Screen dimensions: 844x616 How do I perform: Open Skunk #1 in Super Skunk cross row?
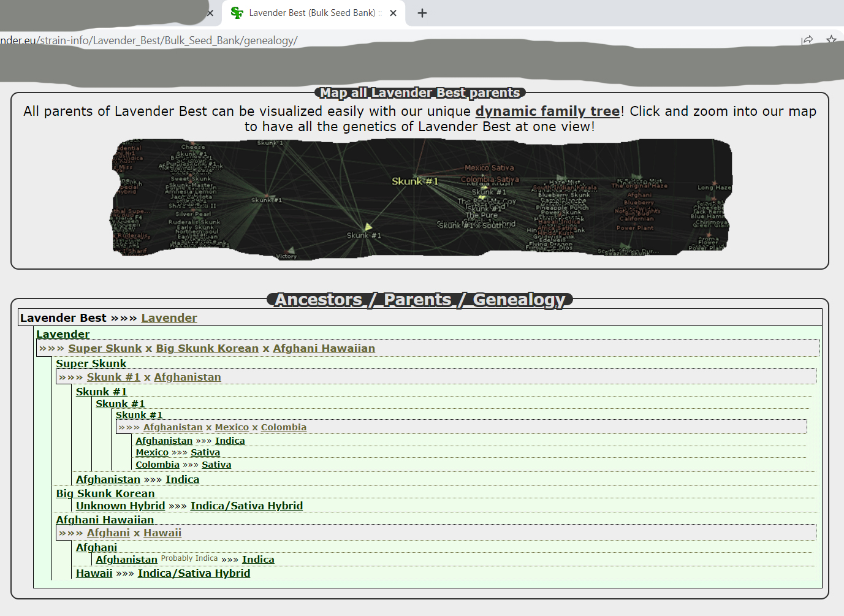113,377
